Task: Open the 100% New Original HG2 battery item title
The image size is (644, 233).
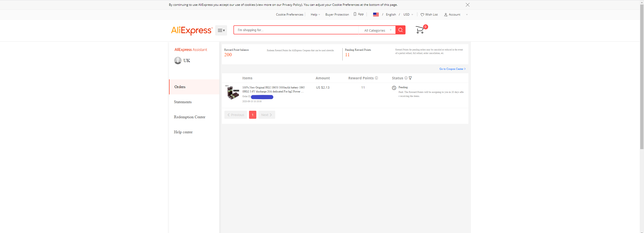Action: [273, 89]
